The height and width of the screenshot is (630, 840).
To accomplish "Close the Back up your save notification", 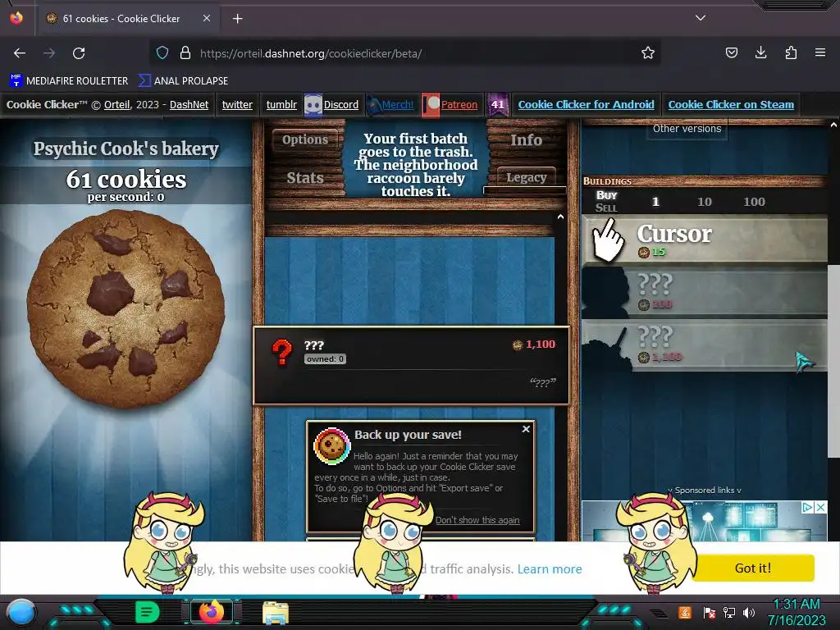I will point(526,429).
